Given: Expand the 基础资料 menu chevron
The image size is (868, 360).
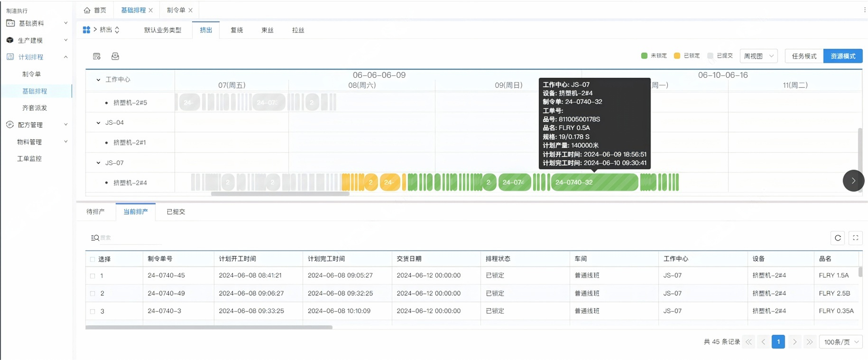Looking at the screenshot, I should [x=66, y=23].
